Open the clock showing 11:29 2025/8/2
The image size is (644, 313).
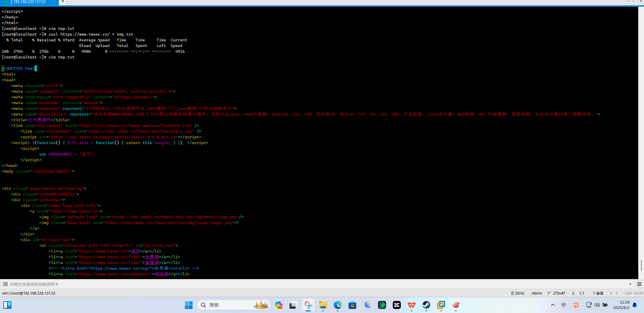[x=621, y=305]
